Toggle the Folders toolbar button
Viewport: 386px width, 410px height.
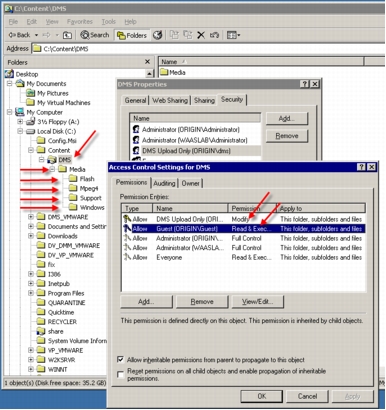pyautogui.click(x=132, y=35)
